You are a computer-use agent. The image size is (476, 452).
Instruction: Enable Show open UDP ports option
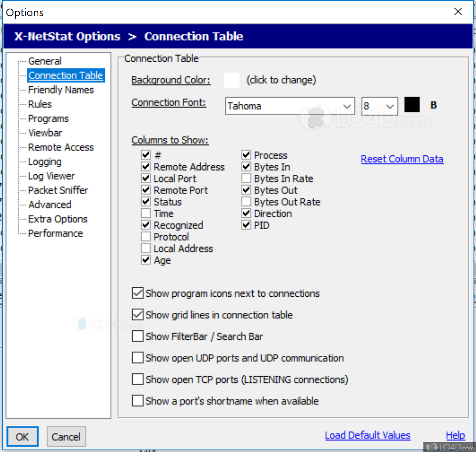tap(137, 358)
